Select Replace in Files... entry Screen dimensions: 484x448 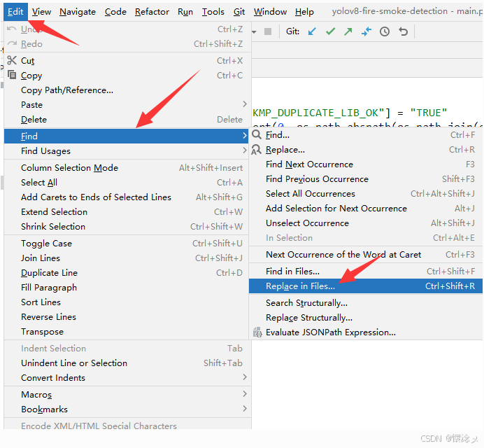pos(366,286)
